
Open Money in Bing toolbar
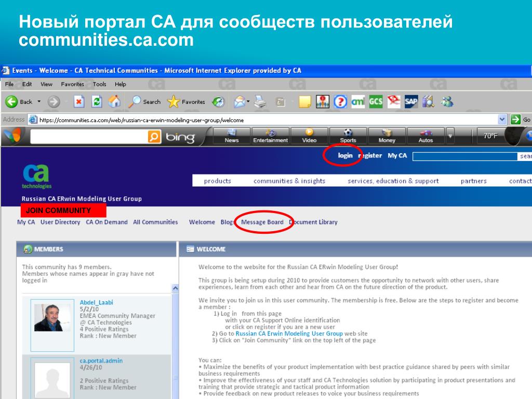[387, 136]
